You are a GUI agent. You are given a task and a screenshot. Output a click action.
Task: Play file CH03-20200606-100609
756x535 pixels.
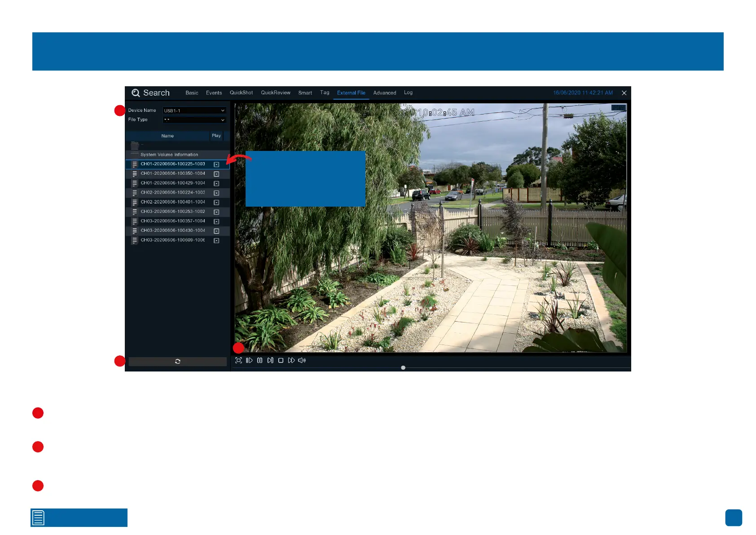tap(216, 241)
